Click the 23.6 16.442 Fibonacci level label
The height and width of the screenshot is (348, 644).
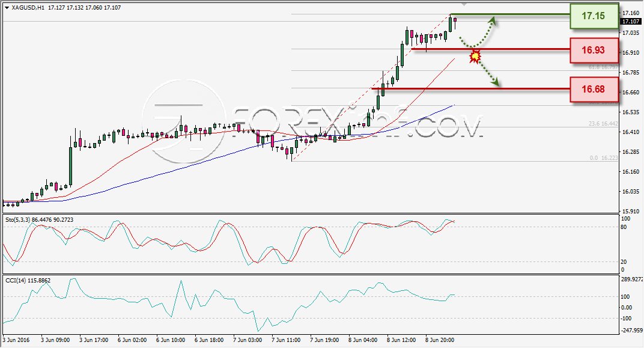coord(603,123)
